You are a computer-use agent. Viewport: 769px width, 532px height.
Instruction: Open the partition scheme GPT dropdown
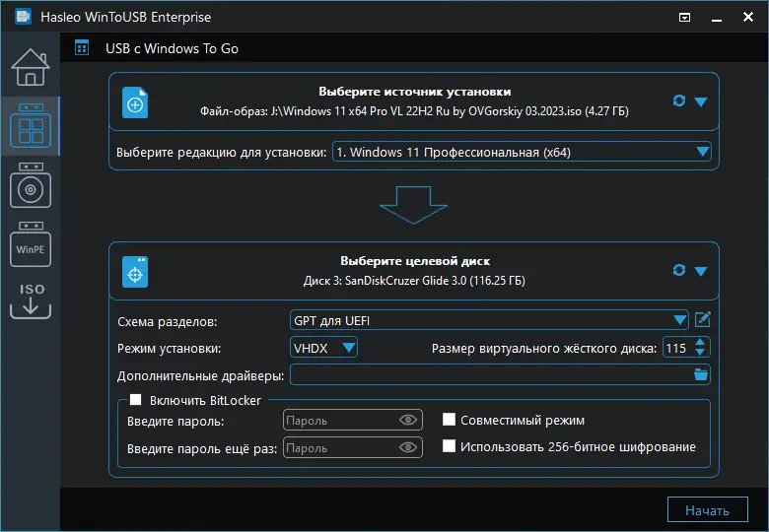coord(489,320)
